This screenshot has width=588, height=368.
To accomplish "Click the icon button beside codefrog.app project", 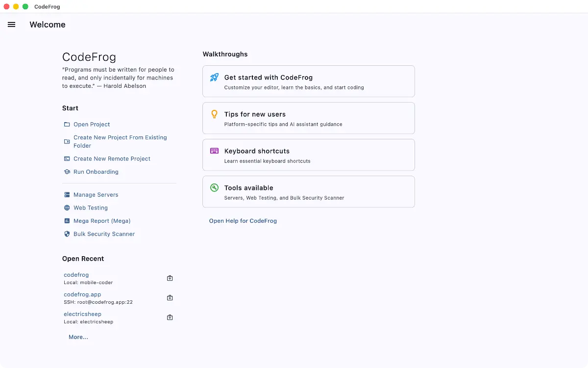I will pos(170,298).
